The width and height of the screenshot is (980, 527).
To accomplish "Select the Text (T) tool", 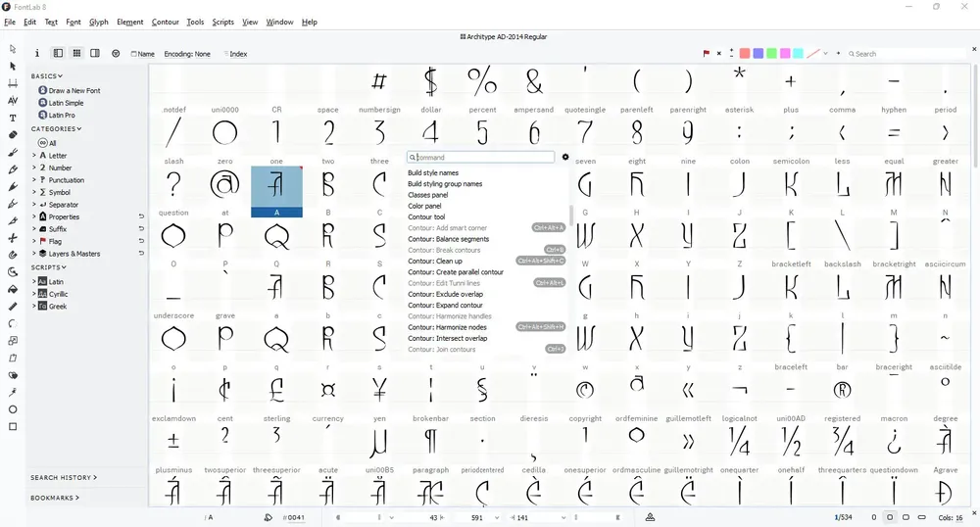I will [x=13, y=118].
